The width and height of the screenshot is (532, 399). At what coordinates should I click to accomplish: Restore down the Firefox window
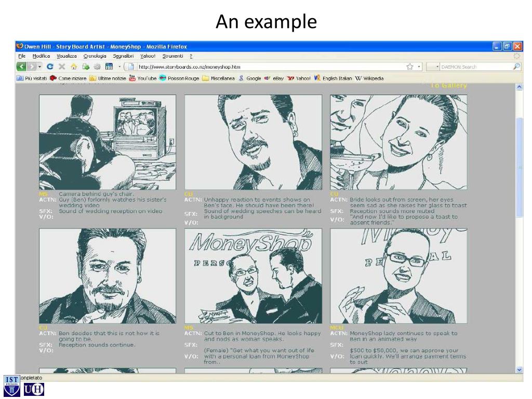[x=507, y=46]
